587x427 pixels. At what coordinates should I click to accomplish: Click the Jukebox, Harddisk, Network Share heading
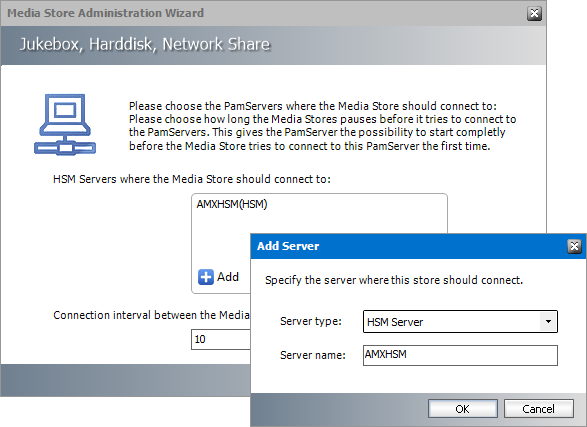pyautogui.click(x=145, y=44)
